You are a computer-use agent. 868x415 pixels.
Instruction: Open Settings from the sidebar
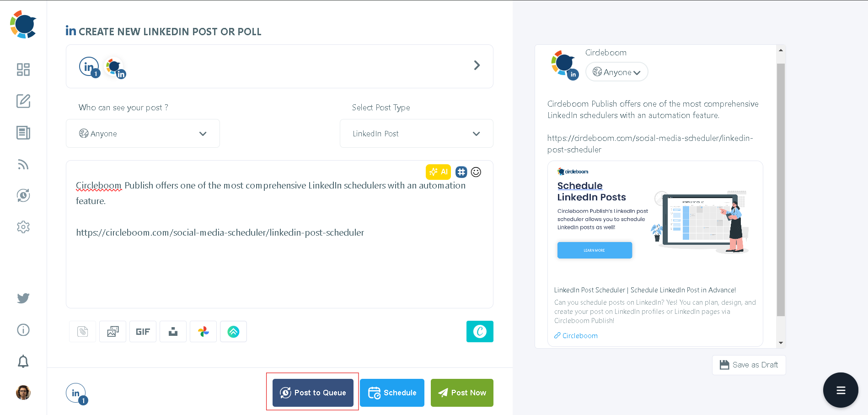click(x=23, y=226)
